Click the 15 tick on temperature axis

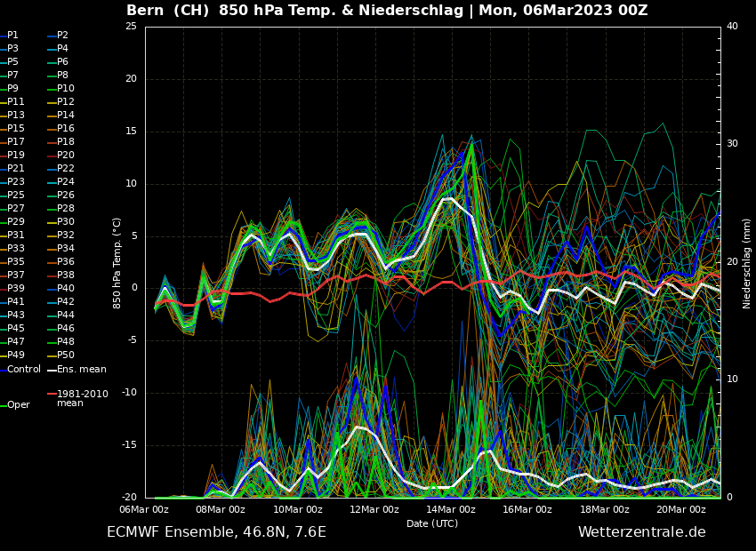[131, 131]
